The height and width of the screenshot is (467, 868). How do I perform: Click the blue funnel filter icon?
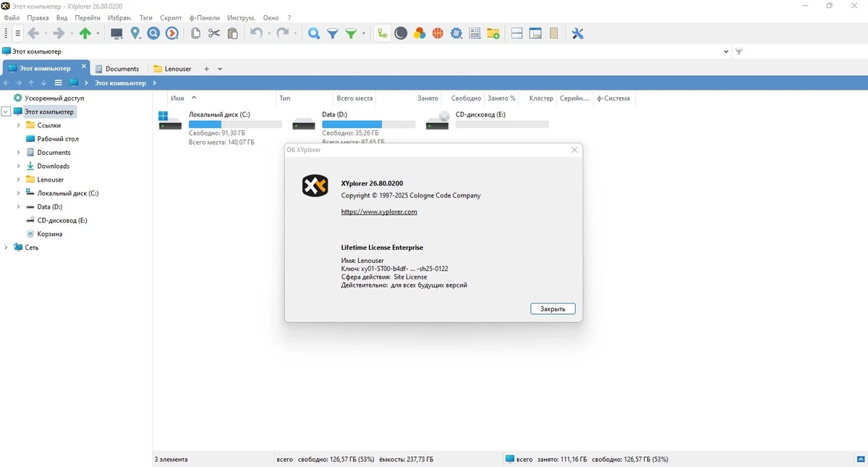(333, 33)
